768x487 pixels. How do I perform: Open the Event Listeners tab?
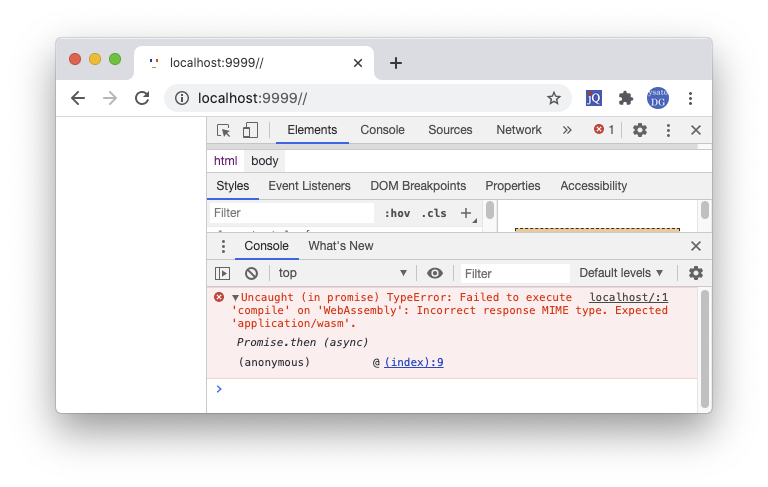pyautogui.click(x=309, y=186)
